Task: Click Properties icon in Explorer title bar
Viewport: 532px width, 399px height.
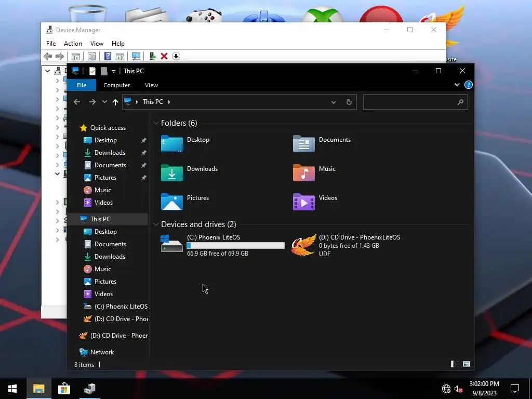Action: point(92,71)
